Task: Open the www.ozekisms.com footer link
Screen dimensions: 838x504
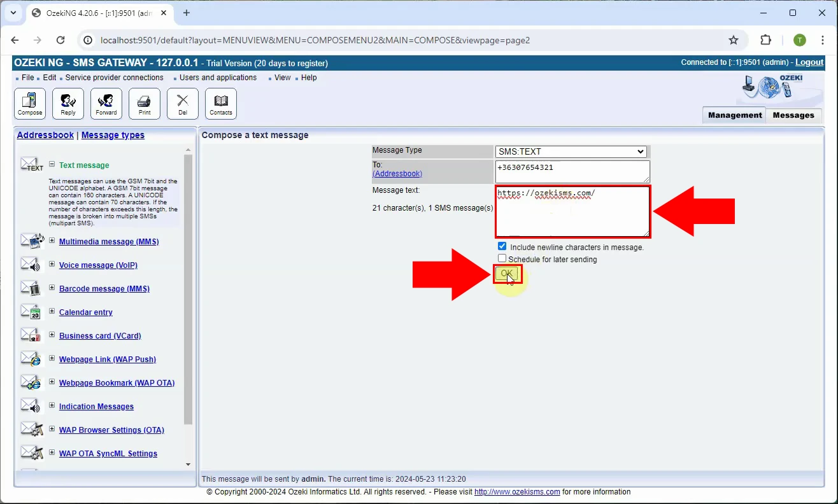Action: [517, 492]
